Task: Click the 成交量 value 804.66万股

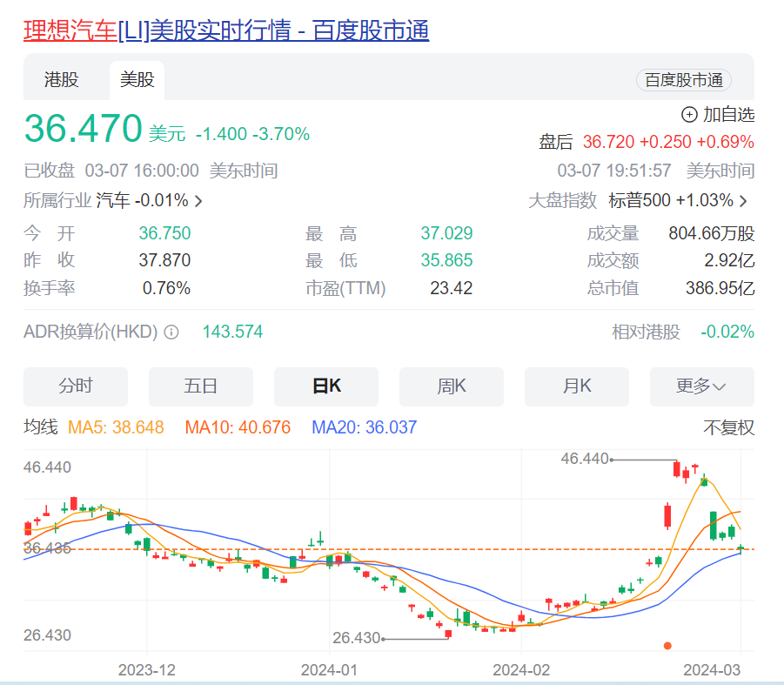Action: pyautogui.click(x=712, y=233)
